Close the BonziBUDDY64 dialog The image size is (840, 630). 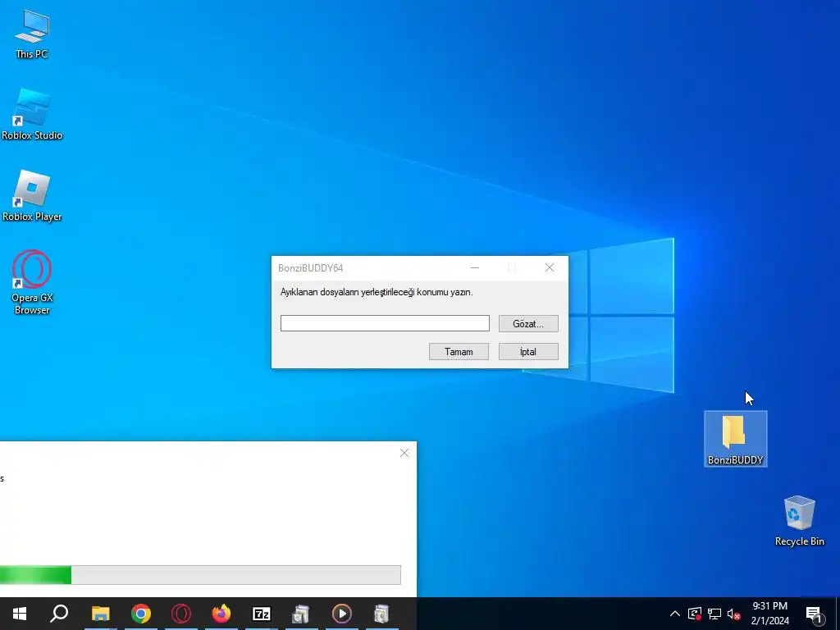point(549,267)
